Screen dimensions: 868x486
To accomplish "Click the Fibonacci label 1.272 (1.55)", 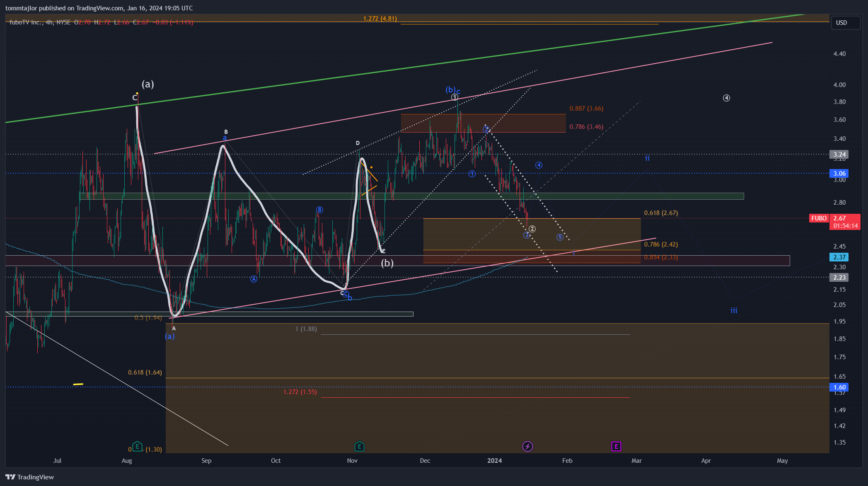I will pyautogui.click(x=300, y=392).
